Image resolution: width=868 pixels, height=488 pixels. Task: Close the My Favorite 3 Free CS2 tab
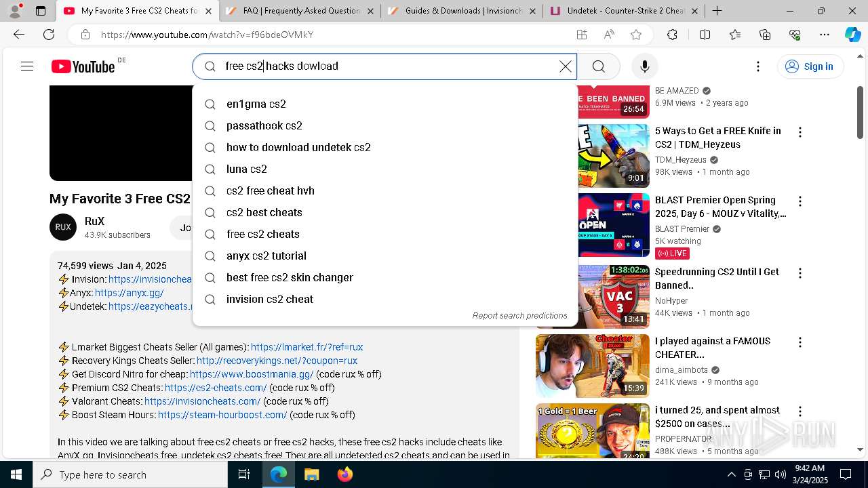tap(208, 11)
